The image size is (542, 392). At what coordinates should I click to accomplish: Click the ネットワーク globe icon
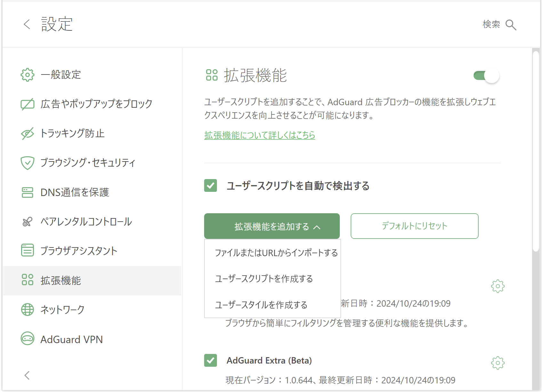pos(28,310)
